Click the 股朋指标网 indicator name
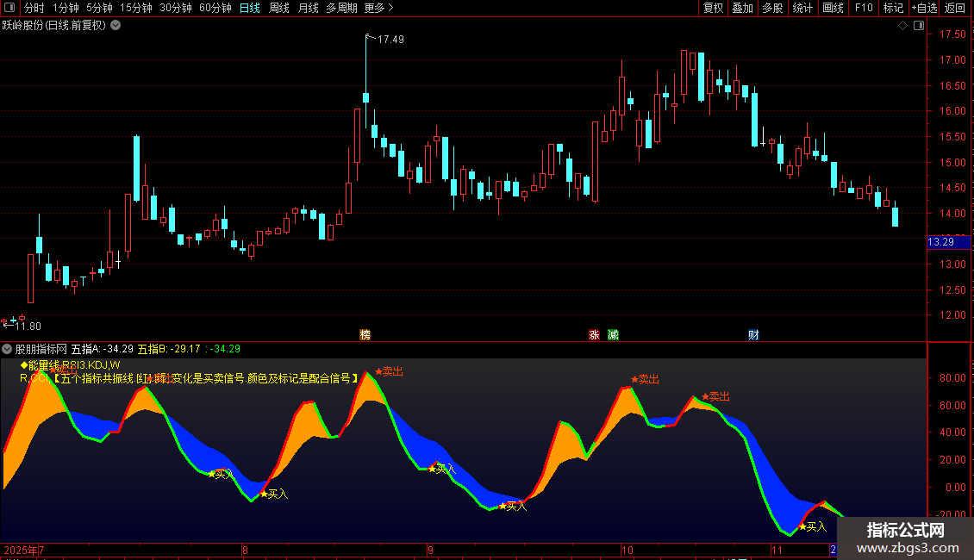 coord(41,349)
